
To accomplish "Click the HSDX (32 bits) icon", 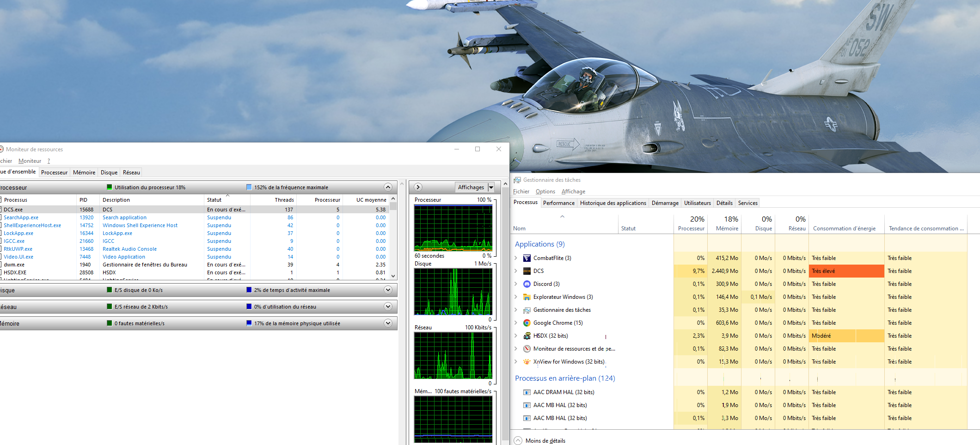I will tap(527, 336).
